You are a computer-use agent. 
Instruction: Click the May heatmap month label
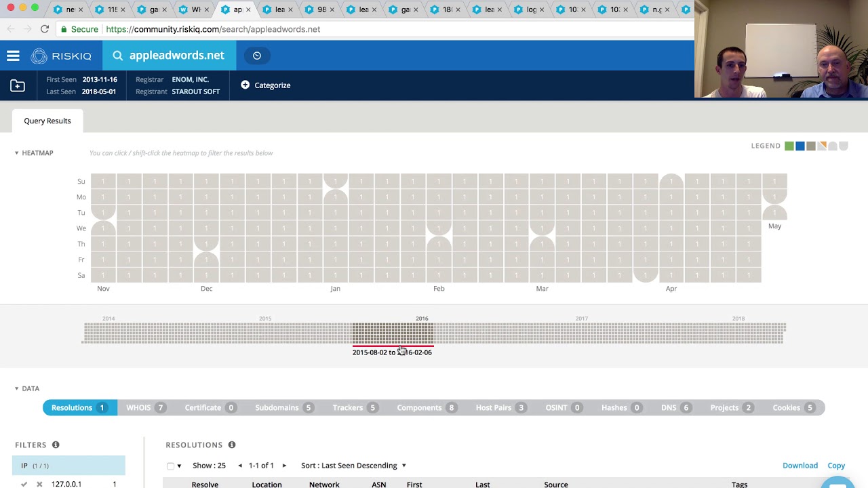[774, 226]
